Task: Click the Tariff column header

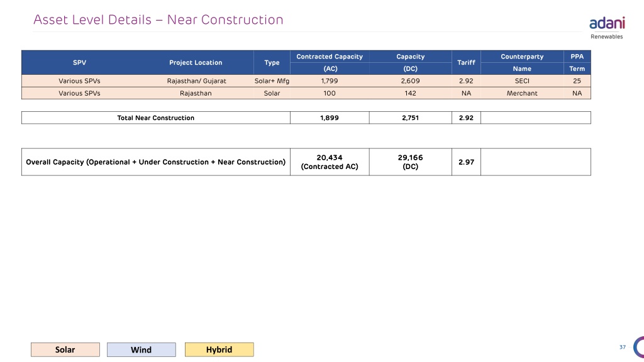Action: tap(466, 62)
